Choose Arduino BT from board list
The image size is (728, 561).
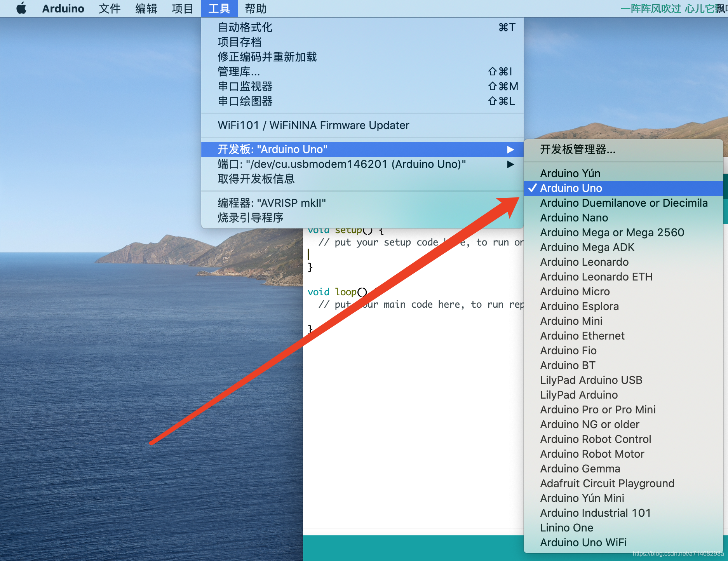[x=623, y=365]
